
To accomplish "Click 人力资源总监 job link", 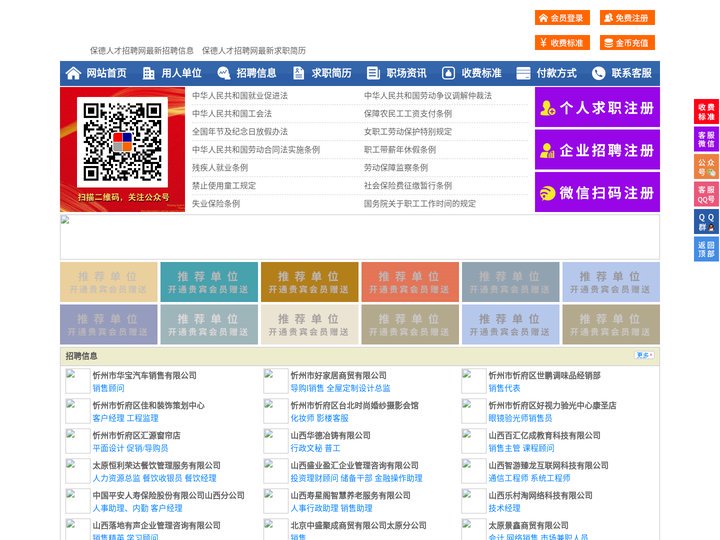I will pos(116,478).
